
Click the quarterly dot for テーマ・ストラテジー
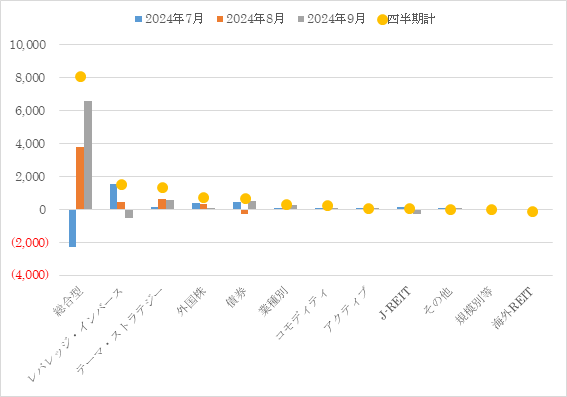tap(162, 187)
